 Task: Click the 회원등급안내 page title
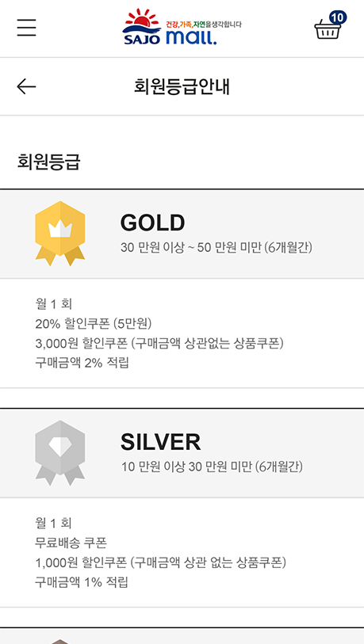pos(182,86)
